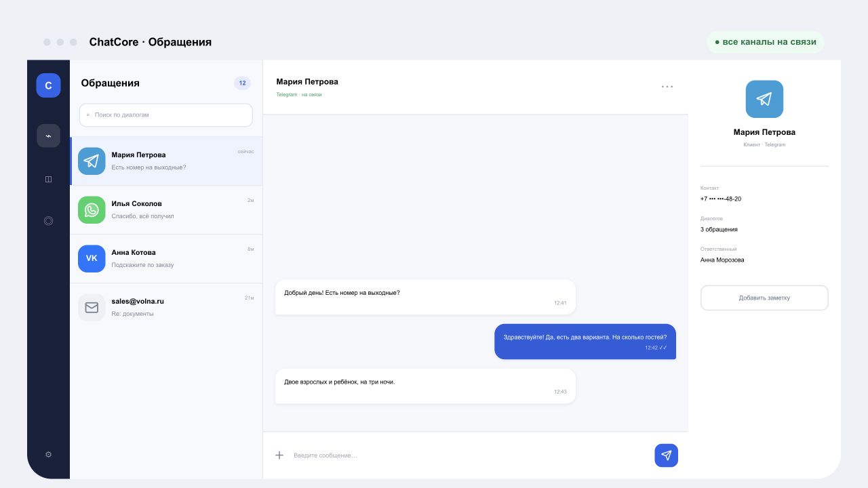The image size is (868, 488).
Task: Click the blue ChatCore "C" logo
Action: [x=48, y=85]
